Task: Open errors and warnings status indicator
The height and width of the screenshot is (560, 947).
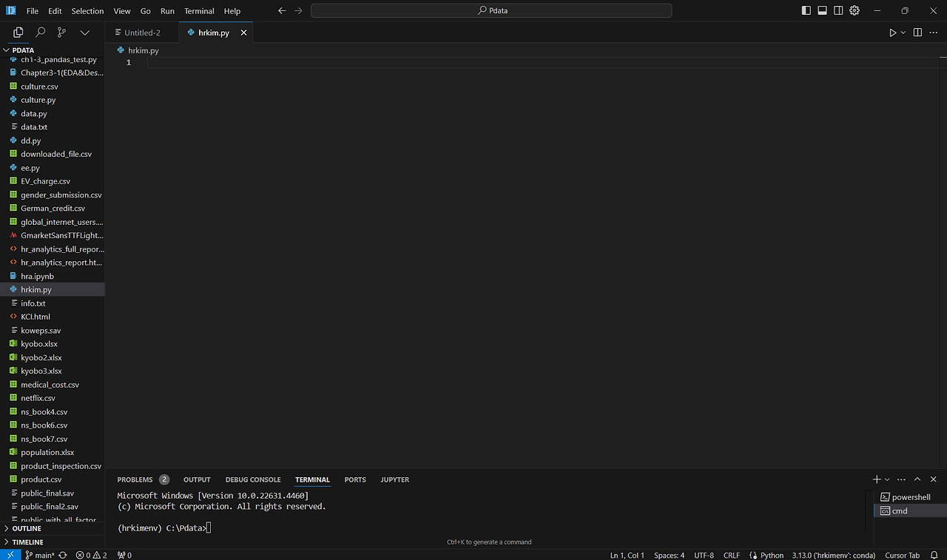Action: click(x=91, y=555)
